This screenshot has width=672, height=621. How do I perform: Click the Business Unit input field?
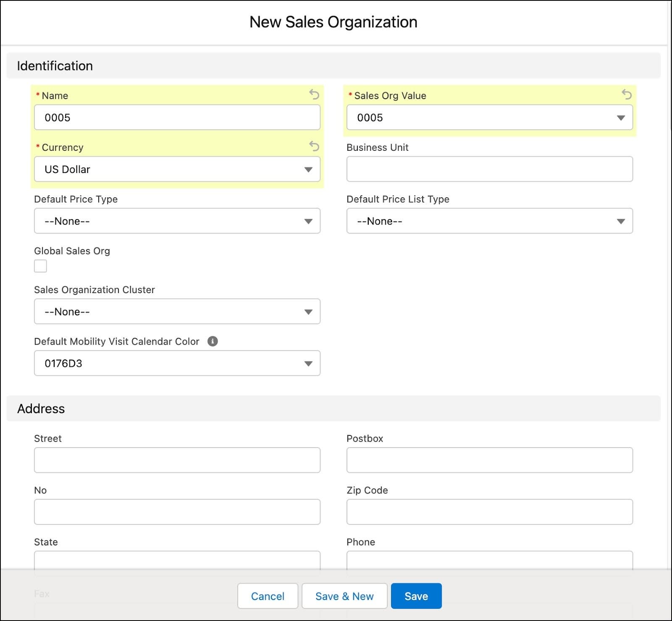(x=489, y=169)
